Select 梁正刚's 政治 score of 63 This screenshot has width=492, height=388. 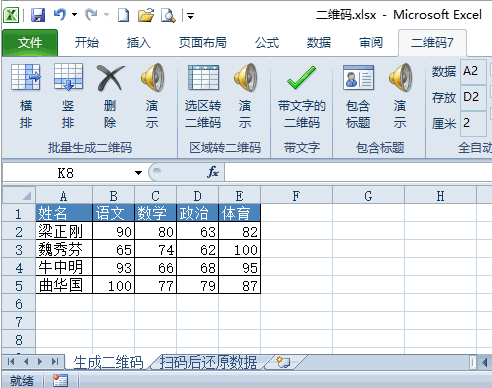[197, 231]
